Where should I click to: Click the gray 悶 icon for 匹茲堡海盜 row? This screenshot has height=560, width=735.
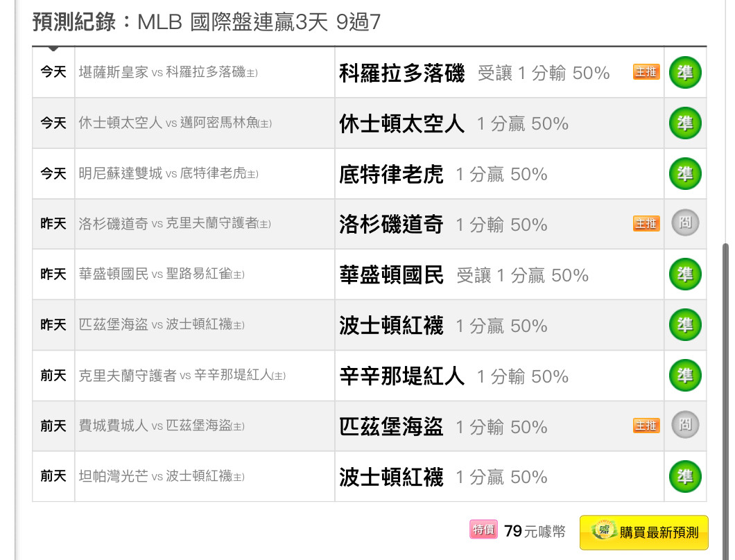coord(685,425)
